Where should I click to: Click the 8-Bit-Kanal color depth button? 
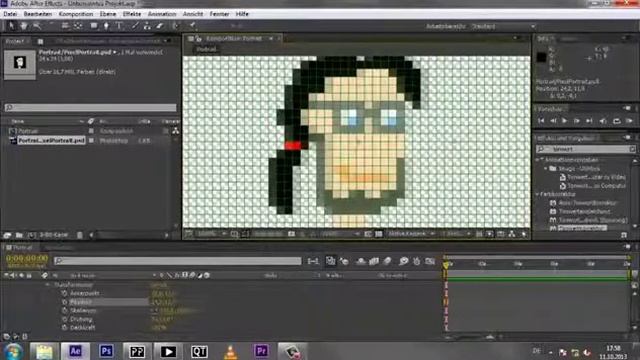tap(54, 235)
